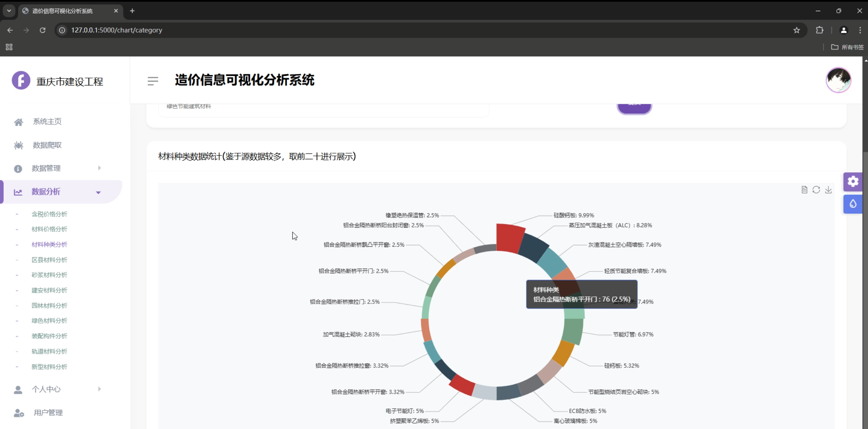Click the orange 硅钙板 pie slice
868x429 pixels.
click(563, 353)
